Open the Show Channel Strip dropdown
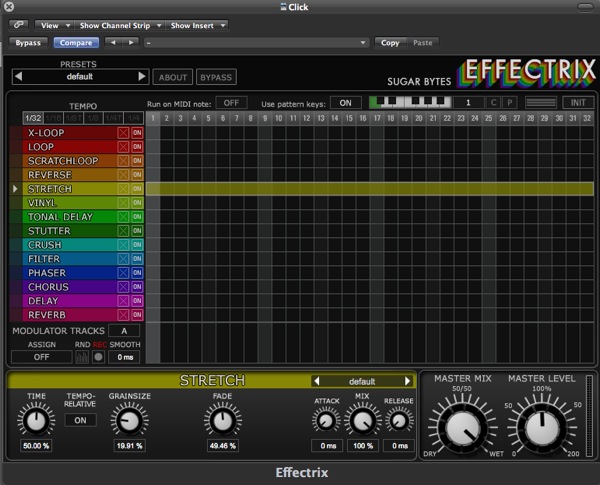Screen dimensions: 600x485 click(119, 25)
